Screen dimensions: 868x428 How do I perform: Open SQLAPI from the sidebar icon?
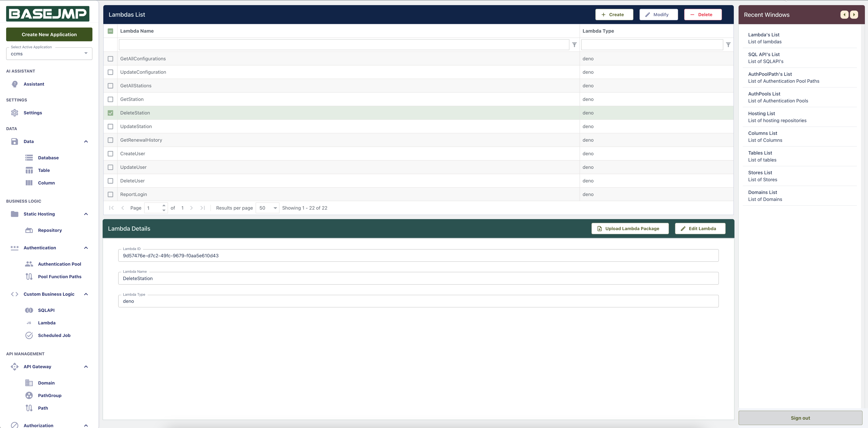click(29, 310)
